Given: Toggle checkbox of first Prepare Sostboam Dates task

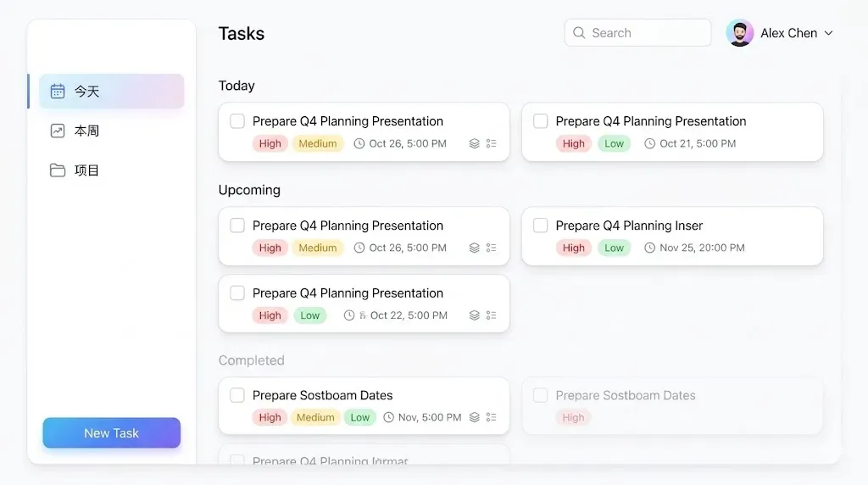Looking at the screenshot, I should tap(237, 395).
